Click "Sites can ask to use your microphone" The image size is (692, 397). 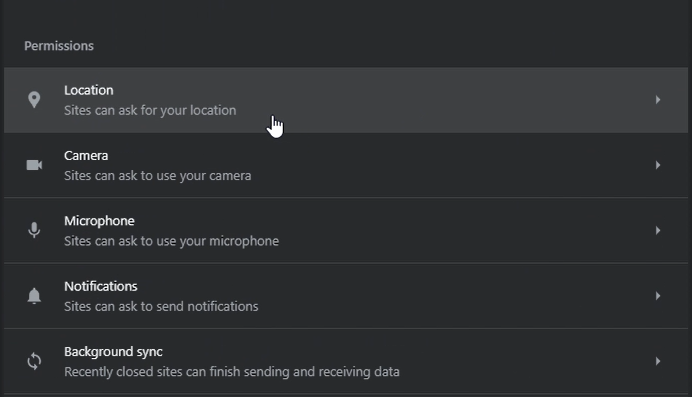(x=171, y=241)
